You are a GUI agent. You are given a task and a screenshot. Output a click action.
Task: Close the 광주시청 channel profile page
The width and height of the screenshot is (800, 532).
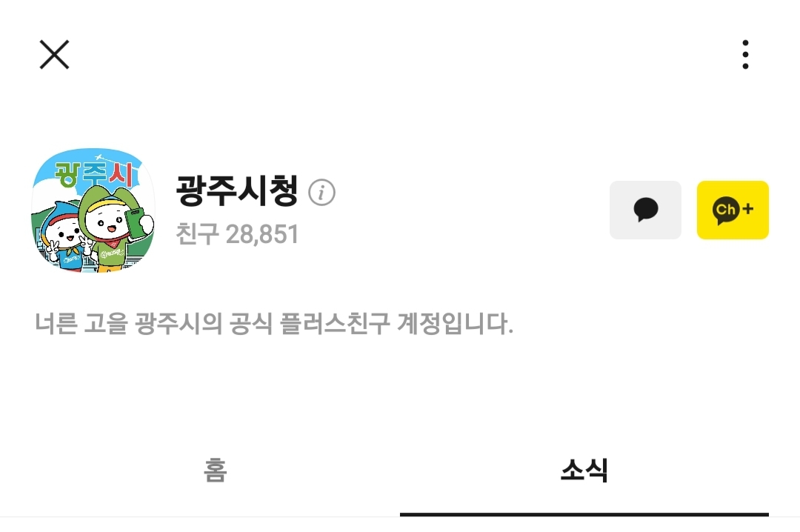pyautogui.click(x=54, y=55)
